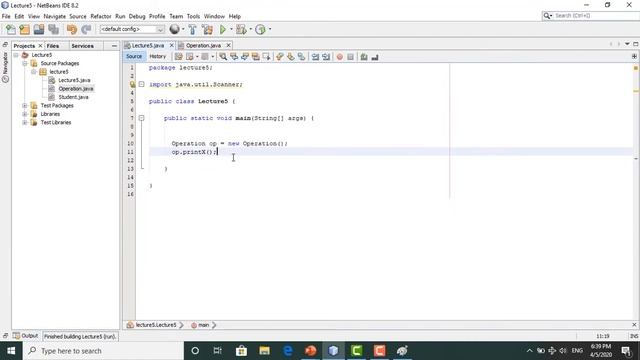The width and height of the screenshot is (640, 360).
Task: Open the globe browser dropdown arrow
Action: tap(183, 29)
